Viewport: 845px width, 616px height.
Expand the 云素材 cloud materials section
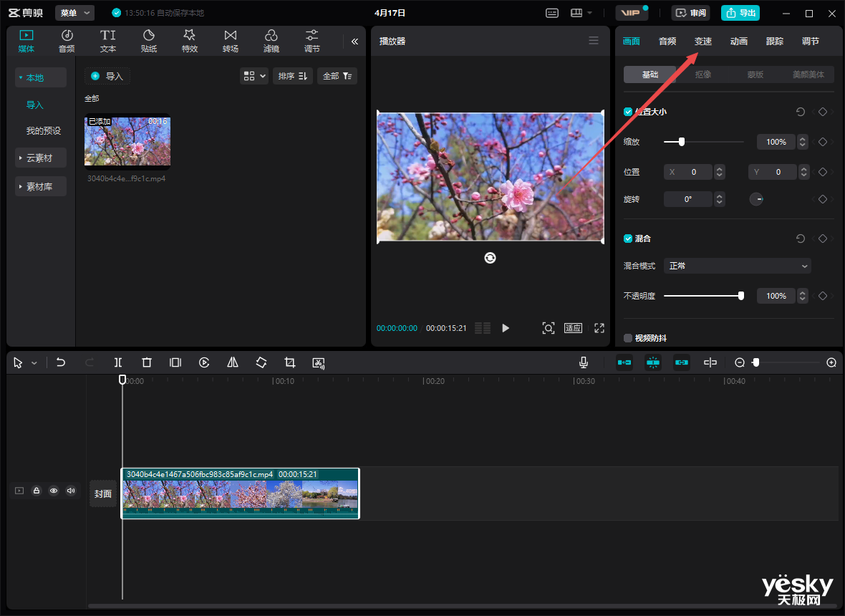click(x=40, y=158)
